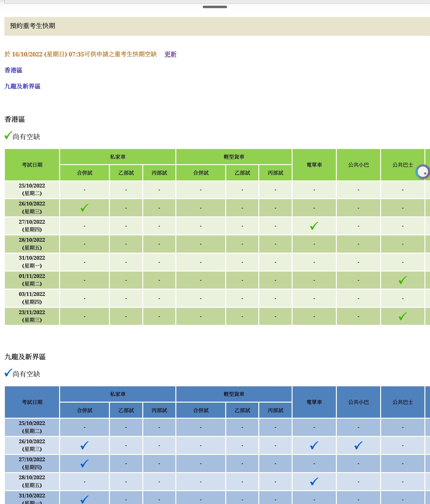Click 28/10/2022 date row in Hong Kong table
430x504 pixels.
point(32,244)
